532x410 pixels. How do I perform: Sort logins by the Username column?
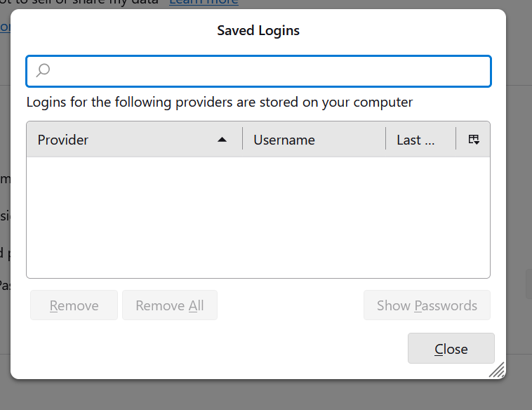pyautogui.click(x=284, y=140)
